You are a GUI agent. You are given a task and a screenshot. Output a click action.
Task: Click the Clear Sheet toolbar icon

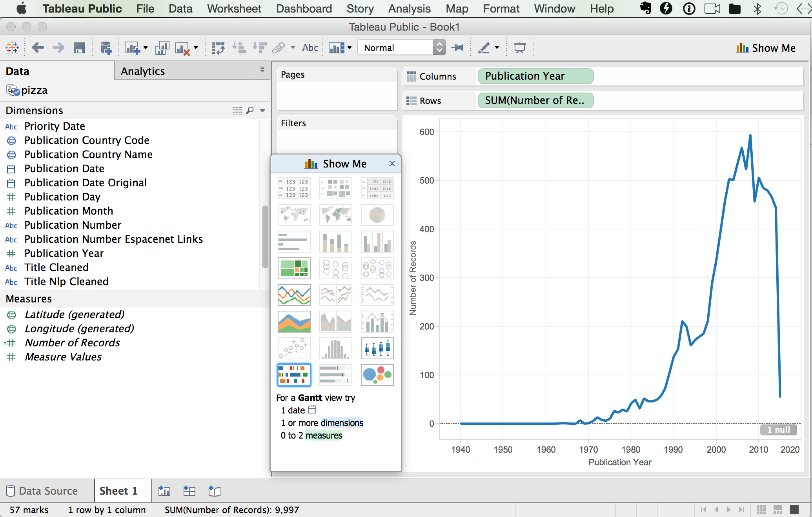tap(182, 48)
